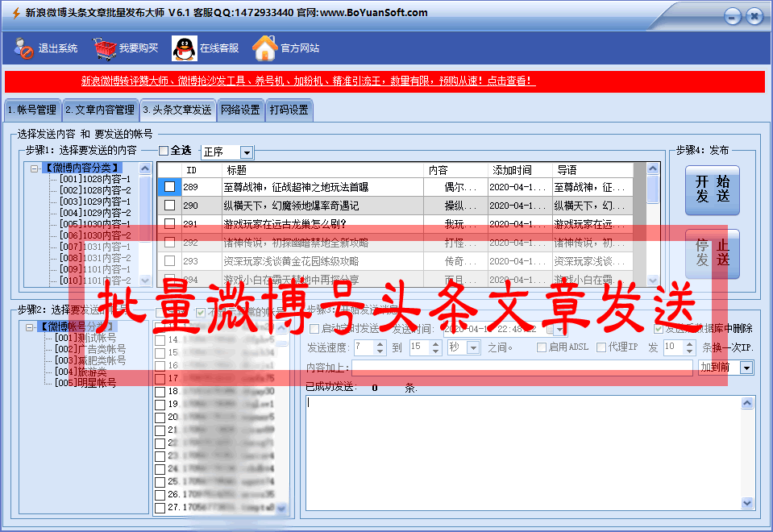Screen dimensions: 773x532
Task: Select tree item [005]1030内容-1
Action: [x=95, y=224]
